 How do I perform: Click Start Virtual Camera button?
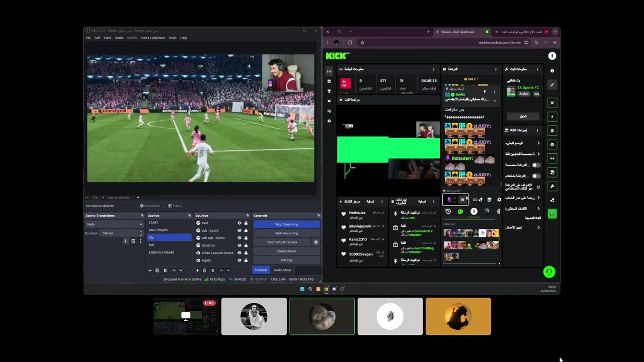point(282,242)
